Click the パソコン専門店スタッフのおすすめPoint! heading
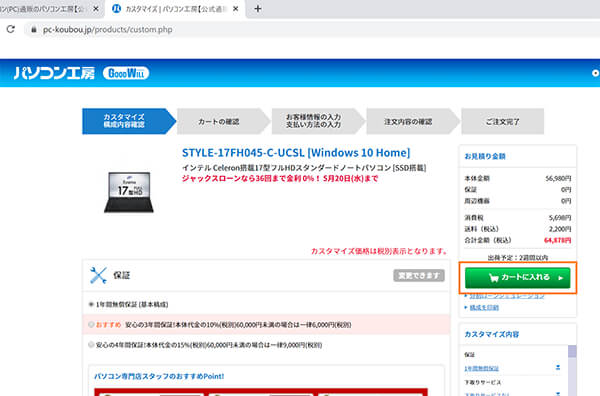This screenshot has height=396, width=600. pos(159,376)
